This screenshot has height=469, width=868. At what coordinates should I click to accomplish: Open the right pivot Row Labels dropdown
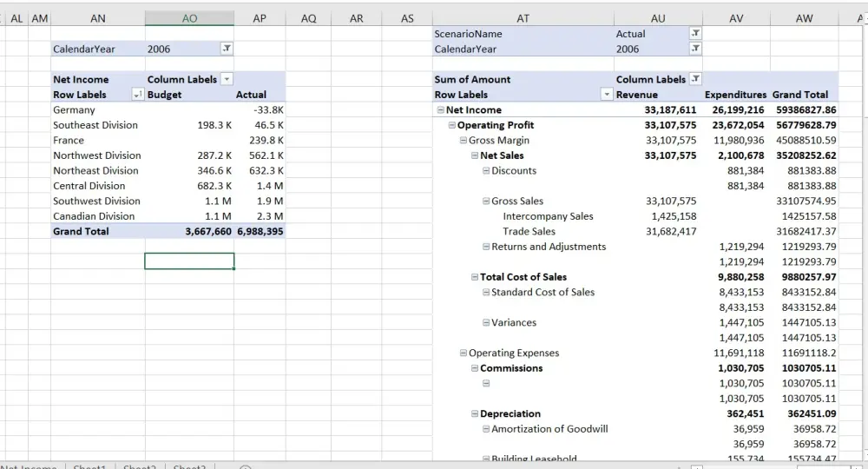[x=607, y=95]
